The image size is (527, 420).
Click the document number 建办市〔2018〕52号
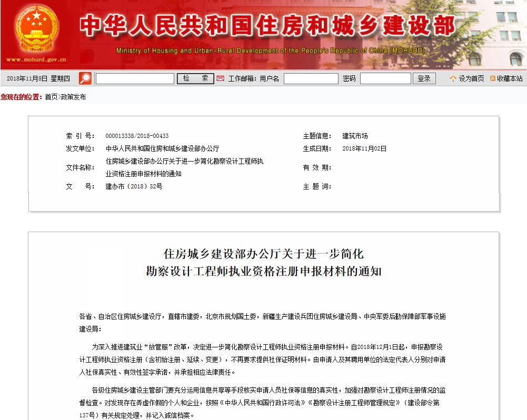pyautogui.click(x=134, y=186)
